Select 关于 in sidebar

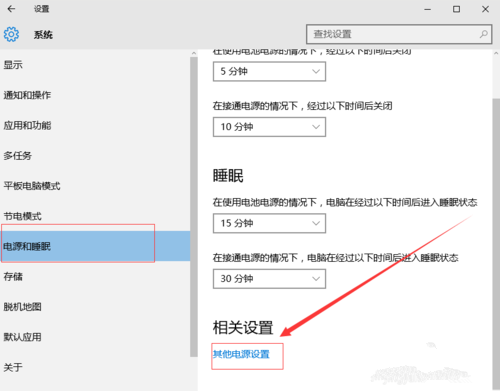13,367
